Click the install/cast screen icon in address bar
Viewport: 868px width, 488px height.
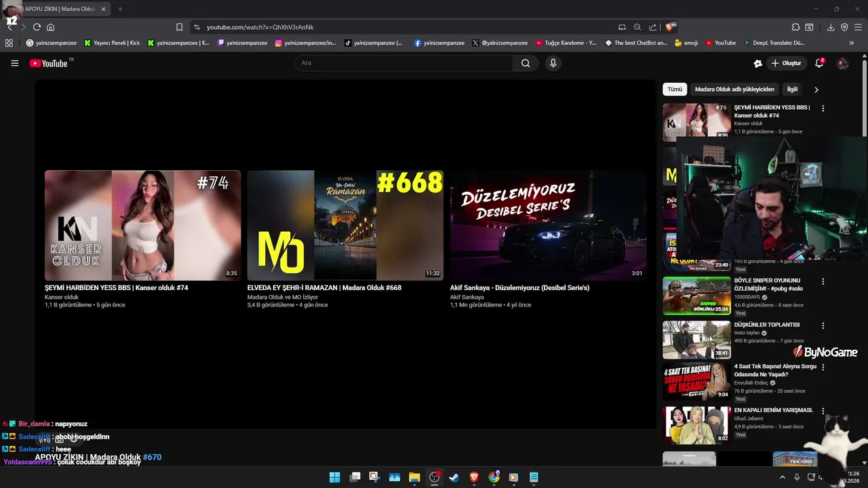(x=622, y=27)
